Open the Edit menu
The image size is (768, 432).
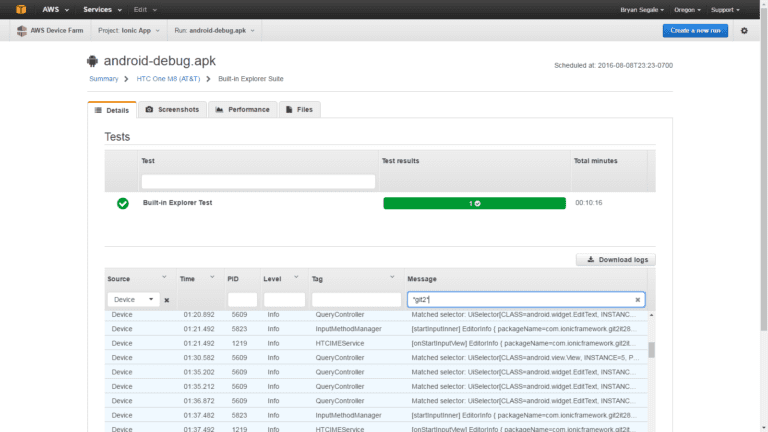[145, 9]
